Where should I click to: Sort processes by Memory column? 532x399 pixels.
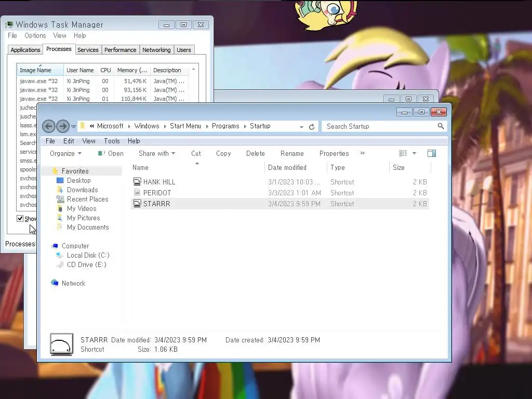(x=132, y=70)
